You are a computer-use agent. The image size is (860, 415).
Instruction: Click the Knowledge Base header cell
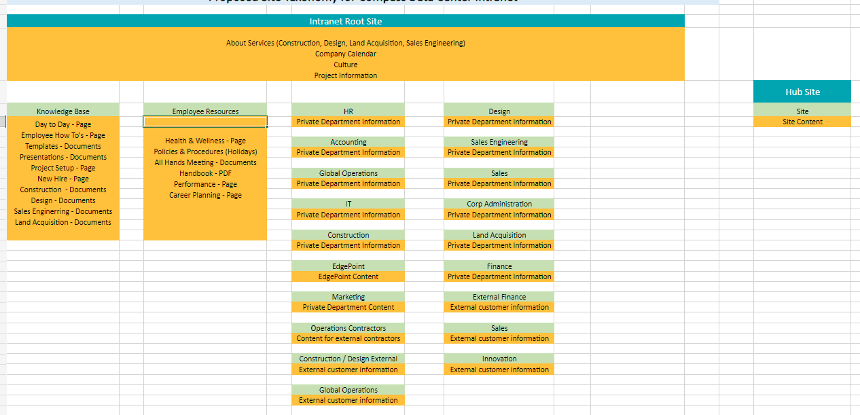[x=63, y=111]
